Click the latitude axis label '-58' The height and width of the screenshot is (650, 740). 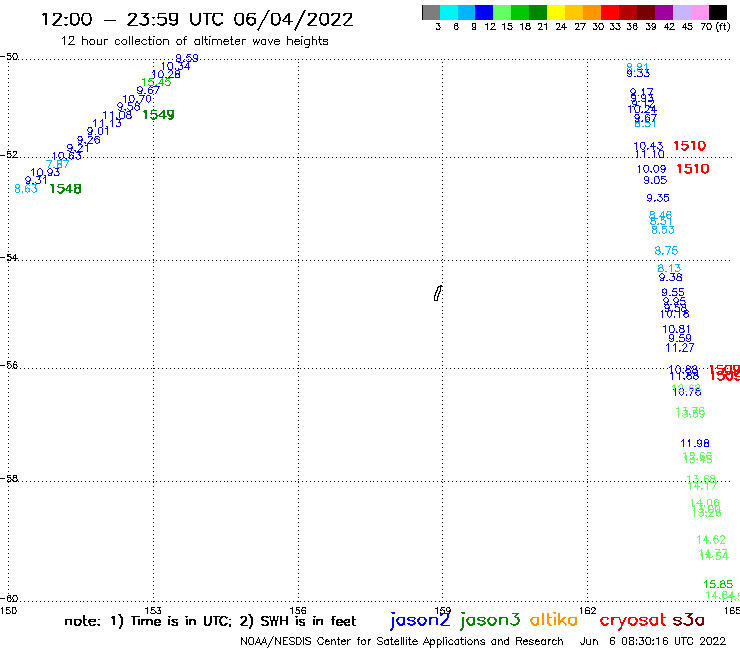[9, 479]
